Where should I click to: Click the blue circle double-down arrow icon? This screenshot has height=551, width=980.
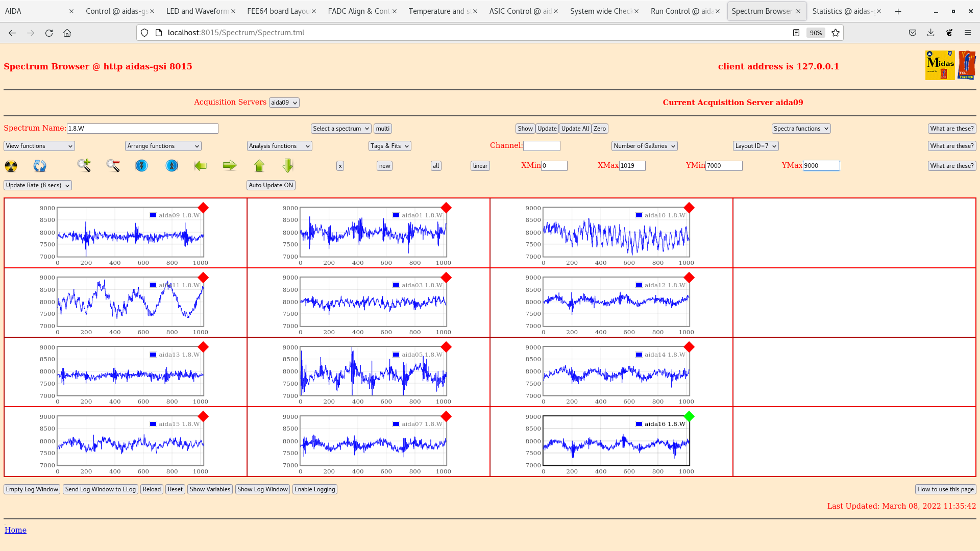pyautogui.click(x=141, y=165)
